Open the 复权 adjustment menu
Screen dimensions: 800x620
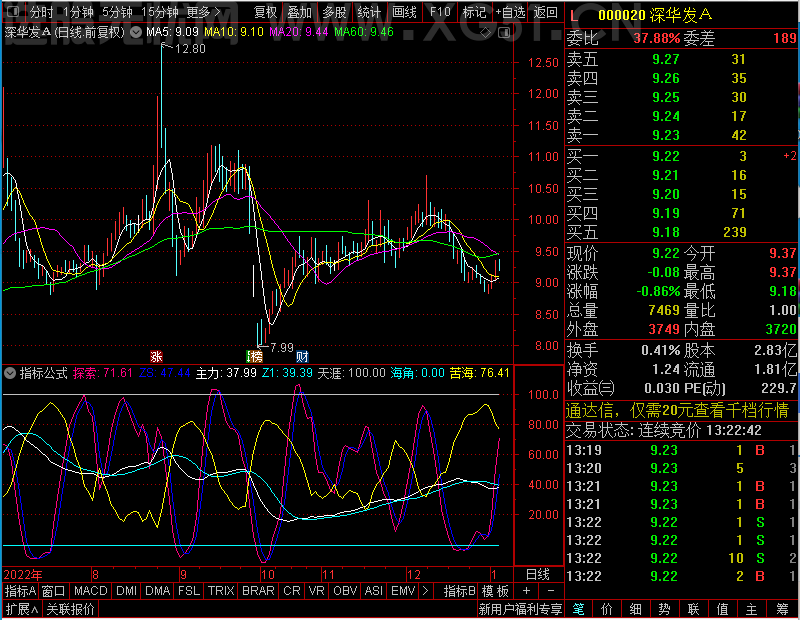(265, 12)
